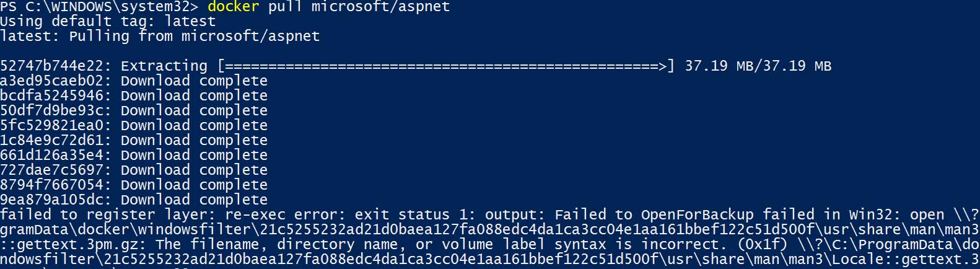Click the 'latest: Pulling from microsoft/aspnet' line
Screen dimensions: 980x269
pyautogui.click(x=160, y=36)
